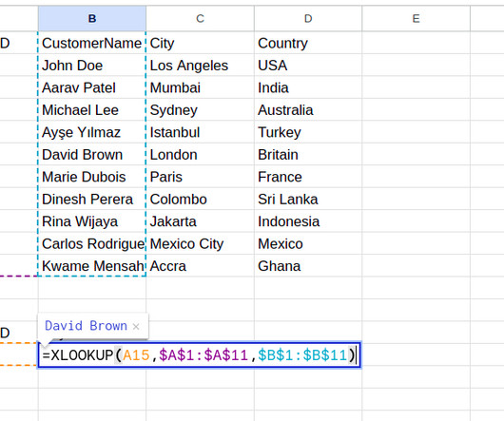Screen dimensions: 504x421
Task: Select the Britain cell
Action: (x=308, y=155)
